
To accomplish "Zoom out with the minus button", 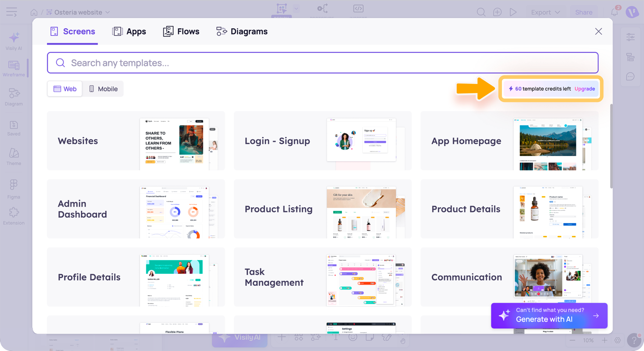I will point(572,340).
